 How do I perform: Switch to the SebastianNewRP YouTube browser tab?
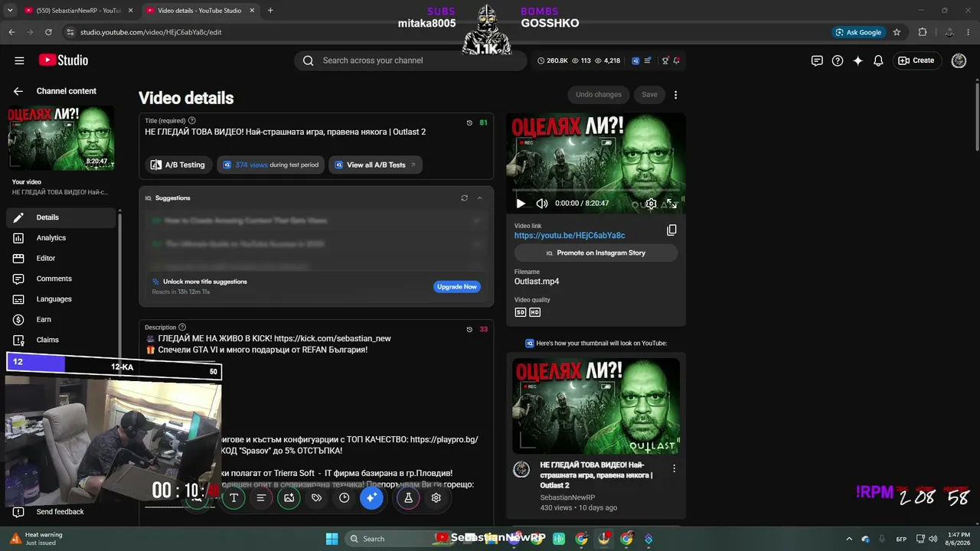[78, 11]
